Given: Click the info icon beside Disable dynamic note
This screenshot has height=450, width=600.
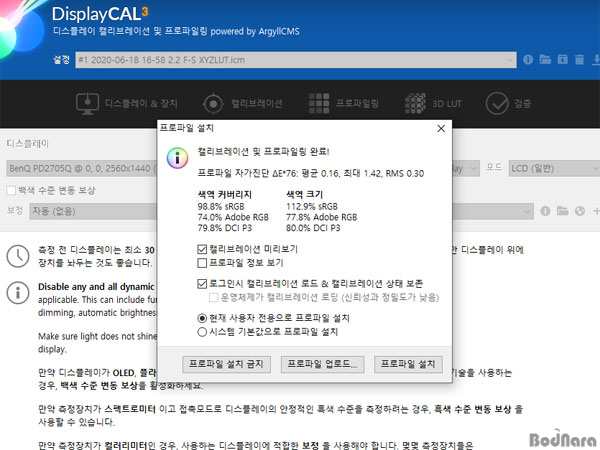Looking at the screenshot, I should [18, 293].
